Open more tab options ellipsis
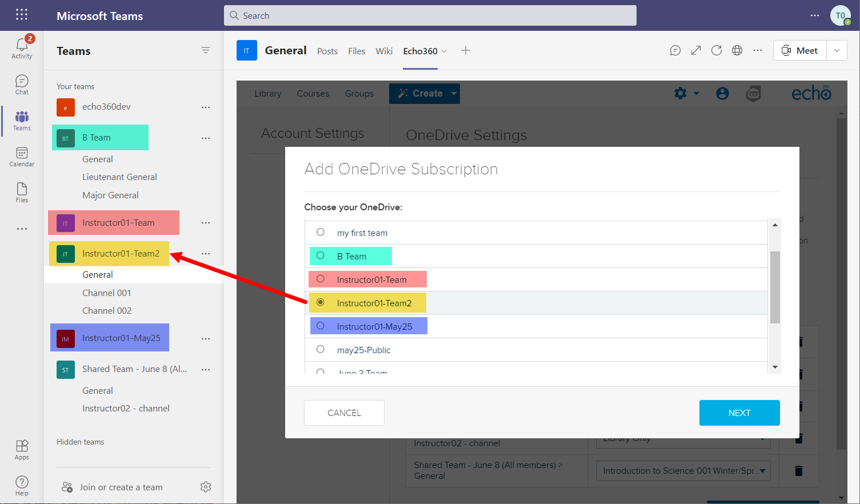The width and height of the screenshot is (860, 504). click(758, 50)
